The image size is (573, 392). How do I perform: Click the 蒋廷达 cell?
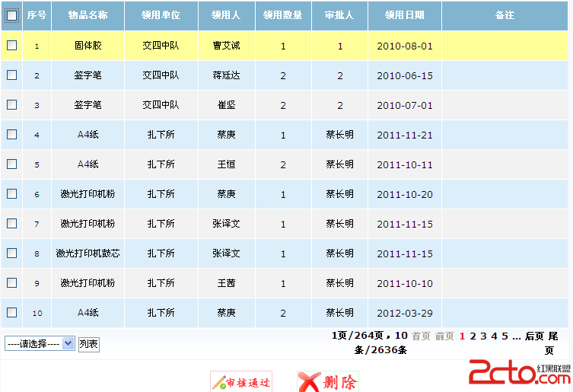(x=227, y=75)
